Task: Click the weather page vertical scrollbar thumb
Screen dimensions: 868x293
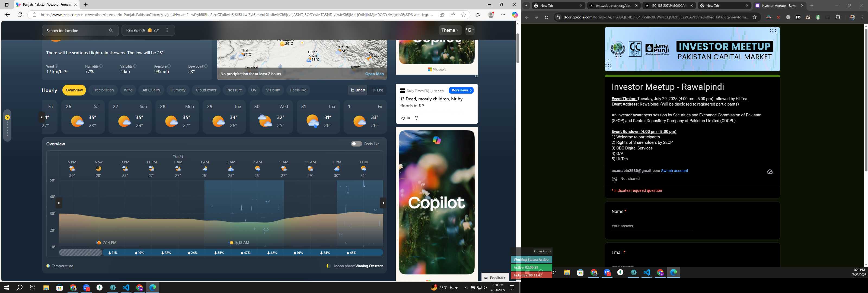Action: pyautogui.click(x=518, y=48)
